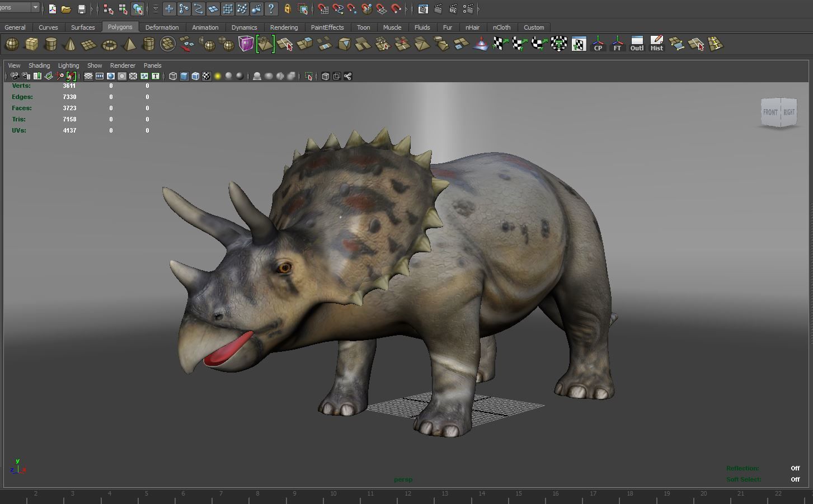Open the render view window icon
The width and height of the screenshot is (813, 504).
(x=423, y=9)
